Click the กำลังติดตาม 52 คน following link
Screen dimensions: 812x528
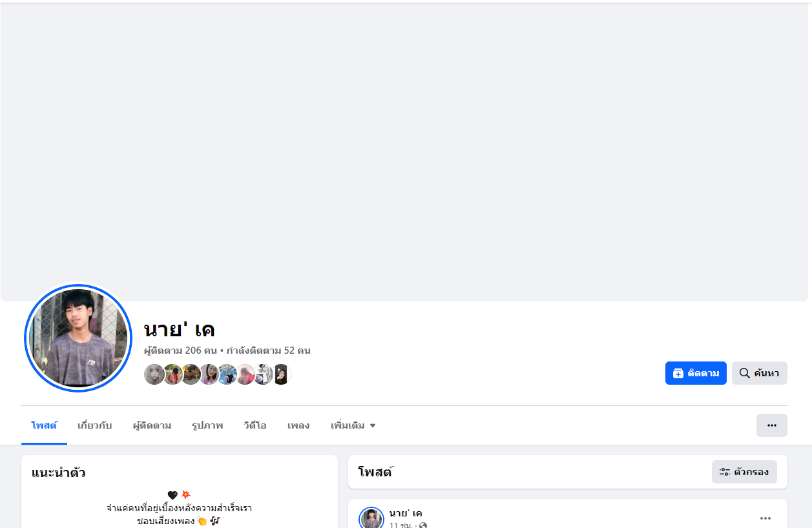click(x=268, y=350)
